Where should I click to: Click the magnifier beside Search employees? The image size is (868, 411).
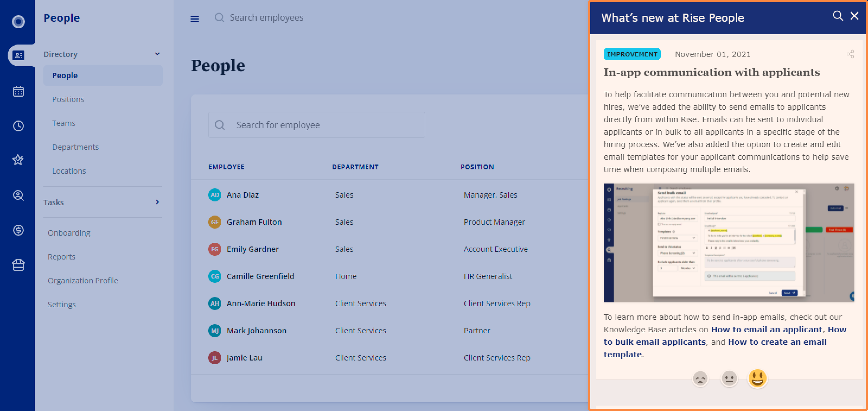click(x=219, y=18)
